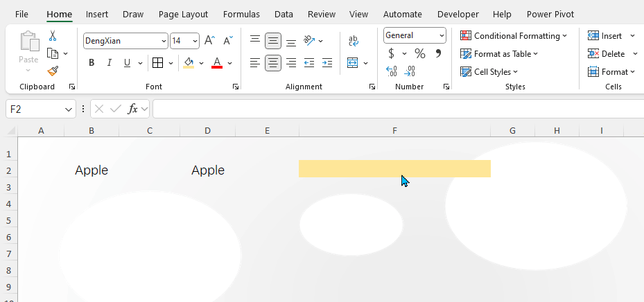Open Format as Table menu
Image resolution: width=644 pixels, height=302 pixels.
point(499,54)
